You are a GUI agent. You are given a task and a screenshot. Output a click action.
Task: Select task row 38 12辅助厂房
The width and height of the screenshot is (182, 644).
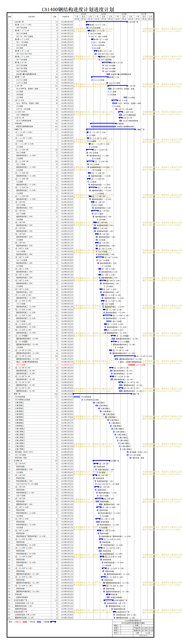click(x=40, y=130)
